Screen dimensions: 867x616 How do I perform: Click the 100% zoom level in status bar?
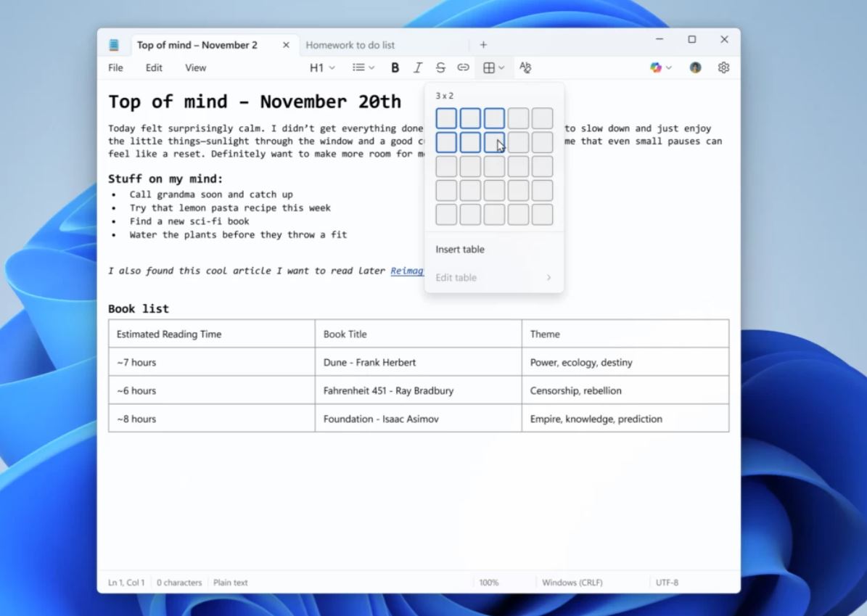488,583
